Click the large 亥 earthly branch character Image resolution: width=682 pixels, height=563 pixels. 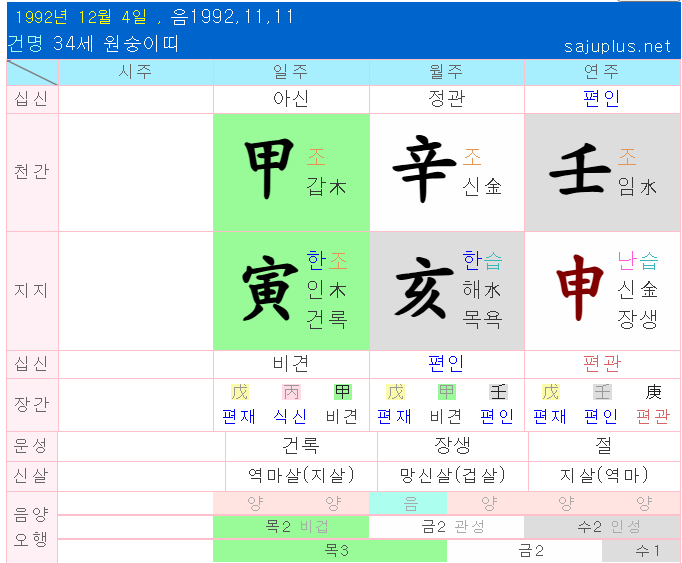tap(425, 288)
